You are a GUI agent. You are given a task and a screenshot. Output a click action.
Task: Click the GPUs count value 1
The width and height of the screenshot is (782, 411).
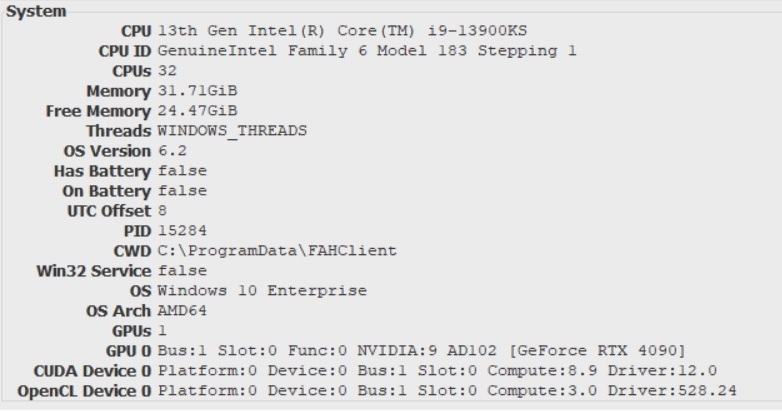[162, 330]
